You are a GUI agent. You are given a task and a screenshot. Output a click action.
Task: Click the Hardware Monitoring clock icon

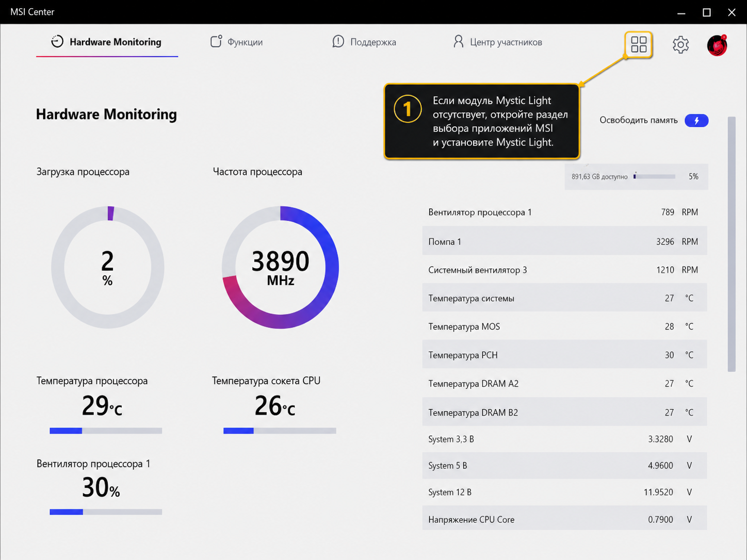pyautogui.click(x=57, y=42)
